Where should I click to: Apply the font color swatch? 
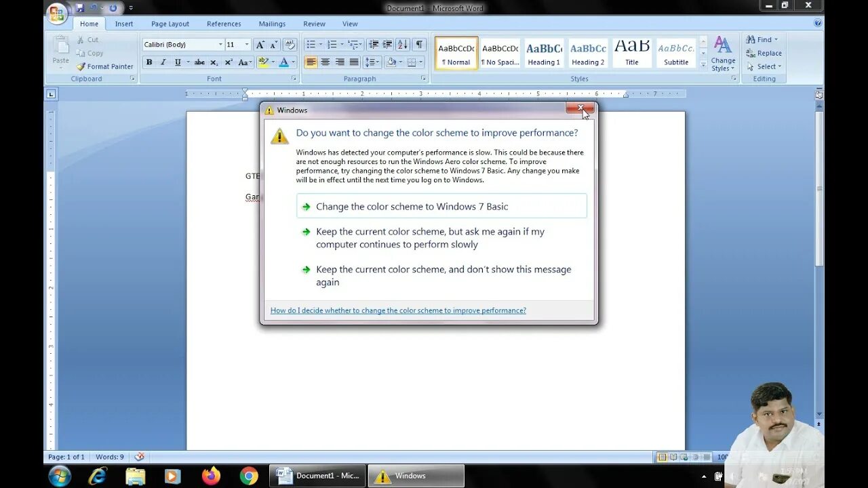284,62
